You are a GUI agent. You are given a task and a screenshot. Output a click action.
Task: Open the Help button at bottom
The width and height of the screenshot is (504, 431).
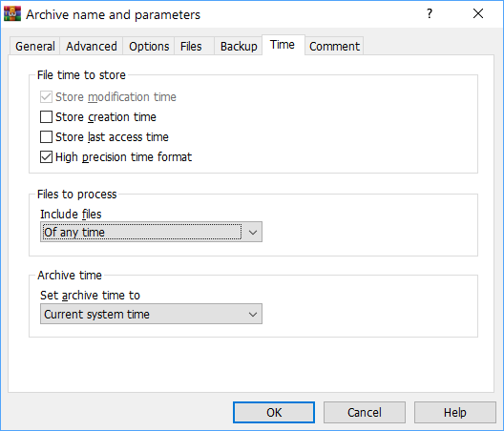(x=454, y=412)
